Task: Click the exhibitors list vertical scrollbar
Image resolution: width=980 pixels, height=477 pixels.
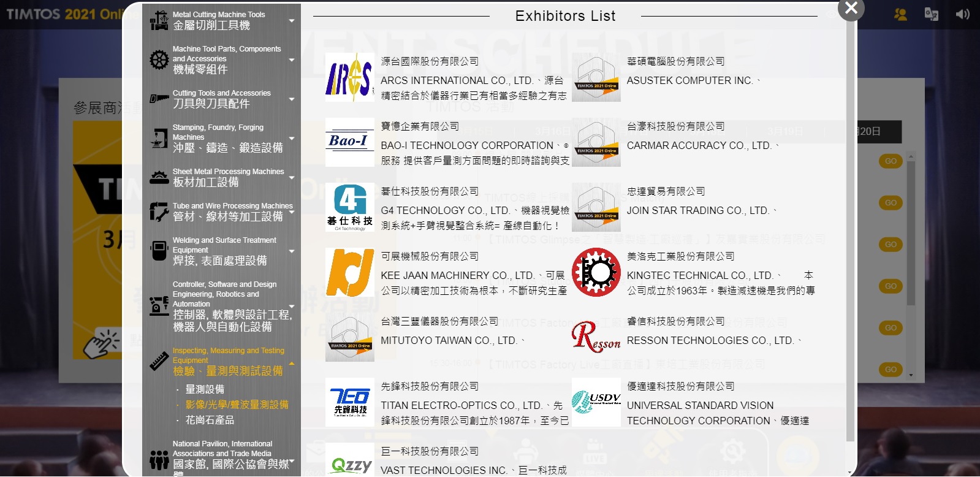Action: click(849, 228)
